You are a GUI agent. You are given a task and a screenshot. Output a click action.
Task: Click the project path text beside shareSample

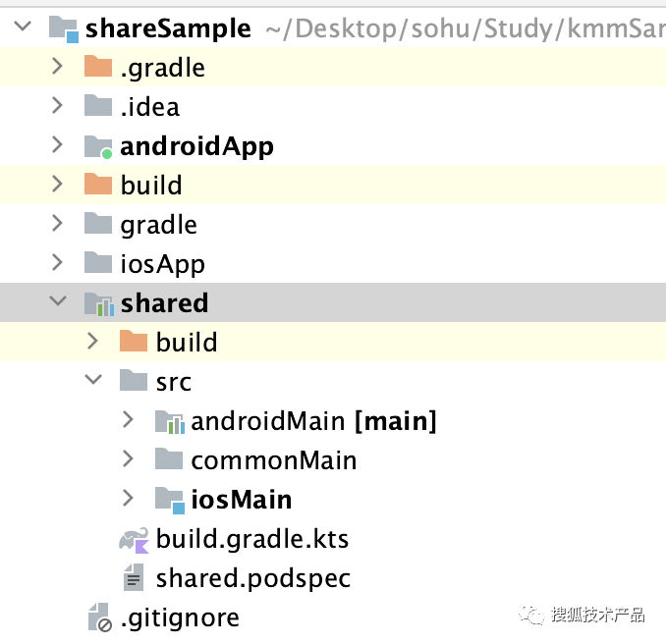pyautogui.click(x=462, y=28)
